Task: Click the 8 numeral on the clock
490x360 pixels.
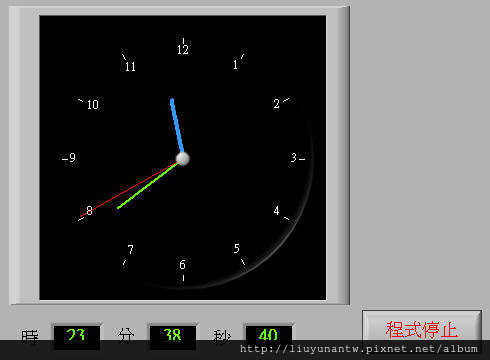Action: (x=89, y=211)
